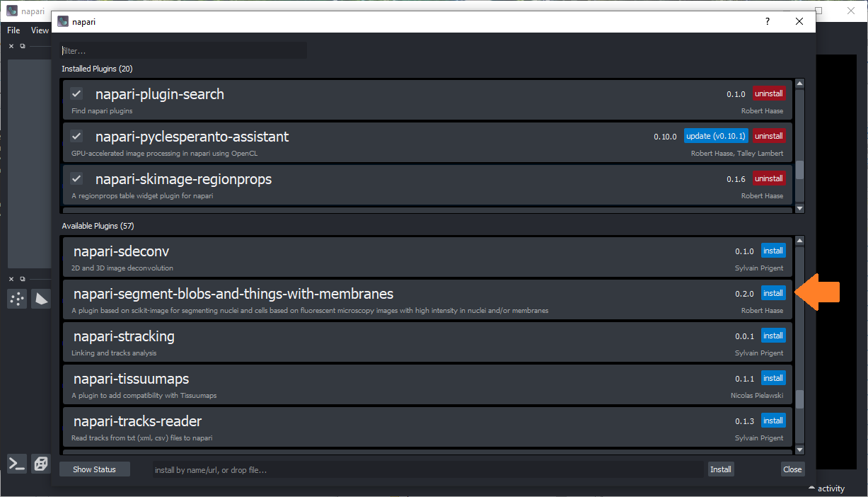Screen dimensions: 868x497
Task: Click the napari icon in the plugin dialog title bar
Action: click(64, 22)
